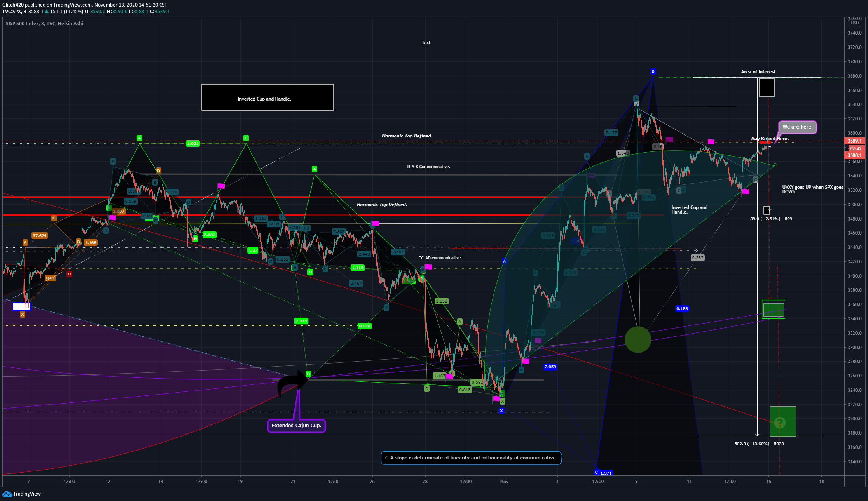Select the 3588.1 current price label

click(x=854, y=155)
